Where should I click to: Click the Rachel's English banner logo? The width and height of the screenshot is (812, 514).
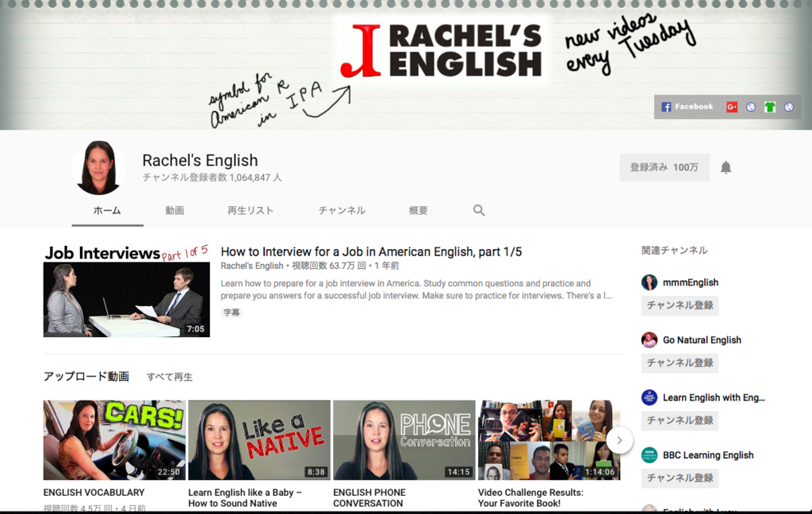click(x=441, y=50)
